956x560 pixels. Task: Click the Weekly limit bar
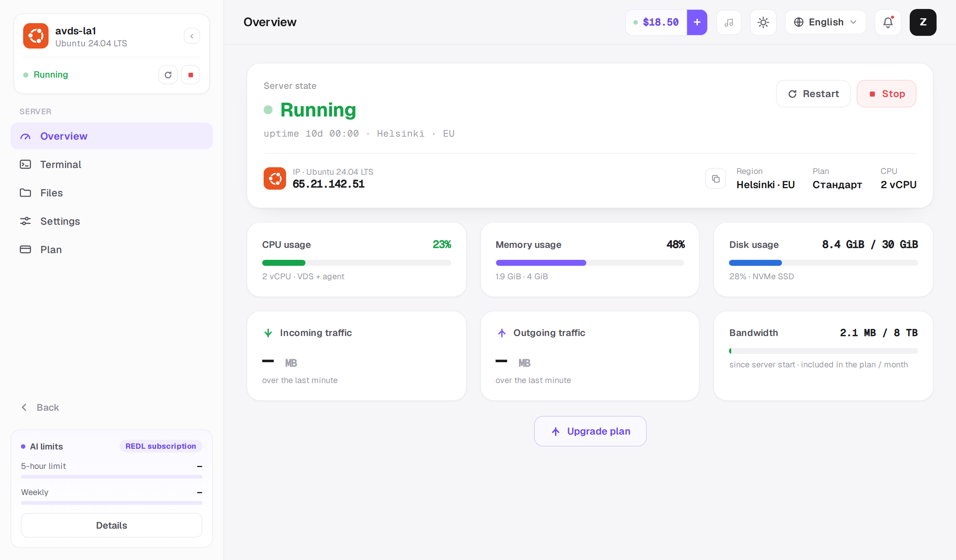[x=112, y=503]
